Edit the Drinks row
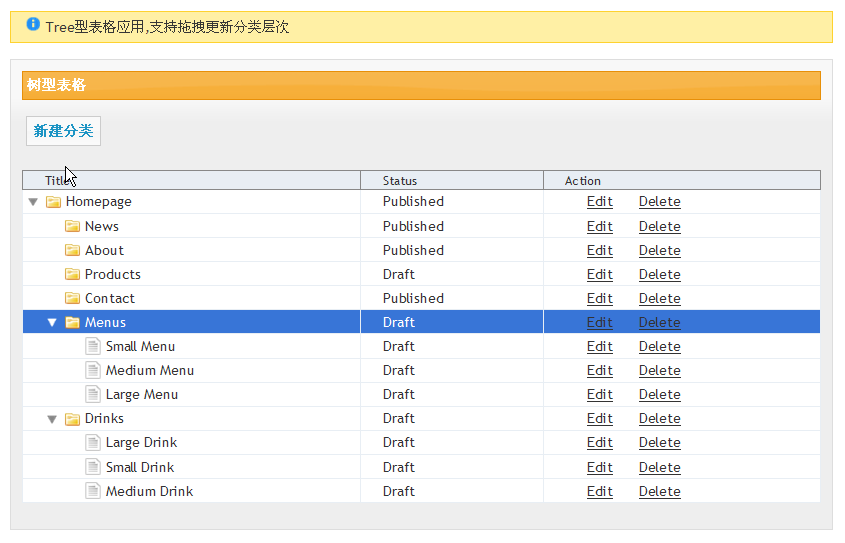 [x=600, y=419]
